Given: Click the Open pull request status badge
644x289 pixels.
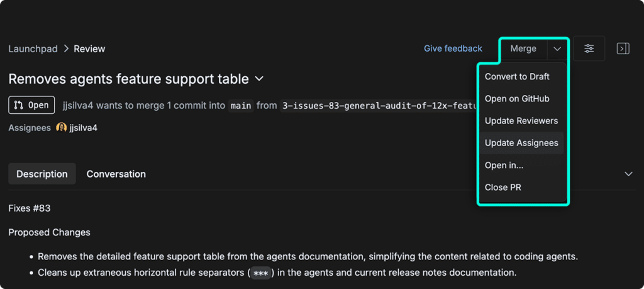Looking at the screenshot, I should click(x=31, y=105).
